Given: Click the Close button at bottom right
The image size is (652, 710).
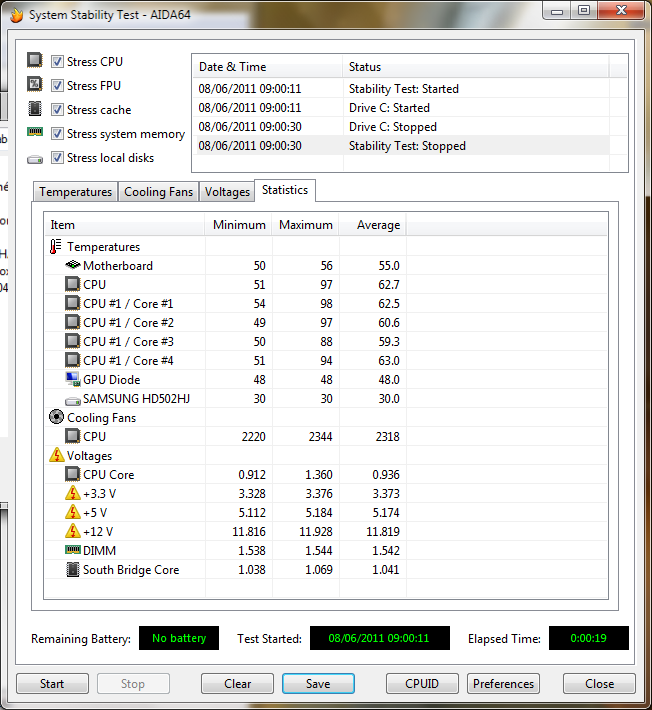Looking at the screenshot, I should point(599,684).
